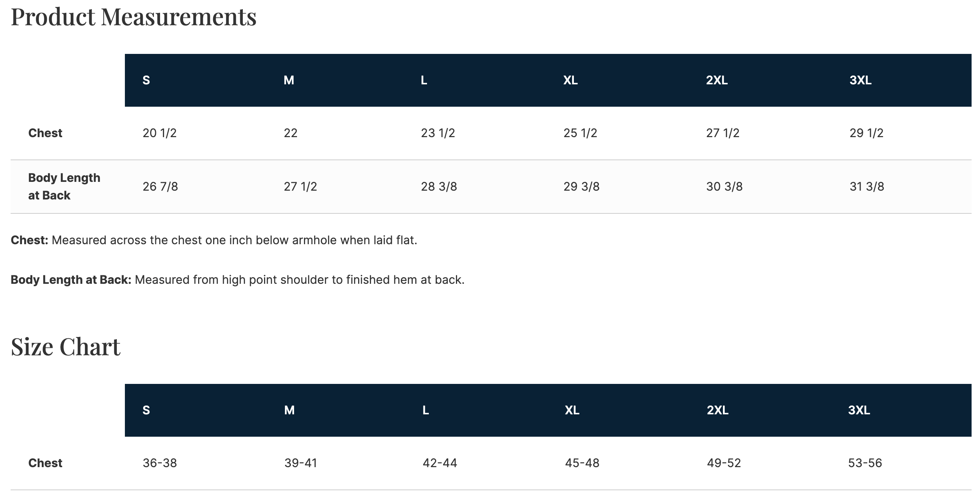The image size is (980, 495).
Task: Click the Product Measurements heading
Action: click(x=134, y=17)
